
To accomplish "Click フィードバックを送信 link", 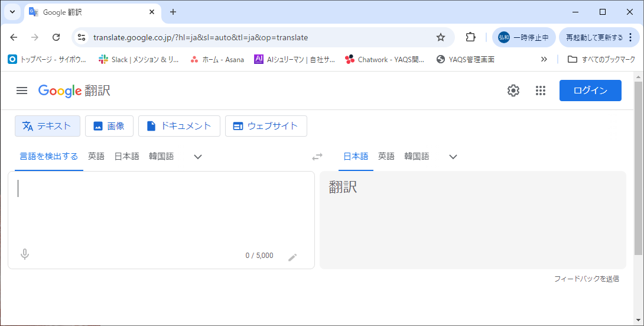I will [x=587, y=279].
